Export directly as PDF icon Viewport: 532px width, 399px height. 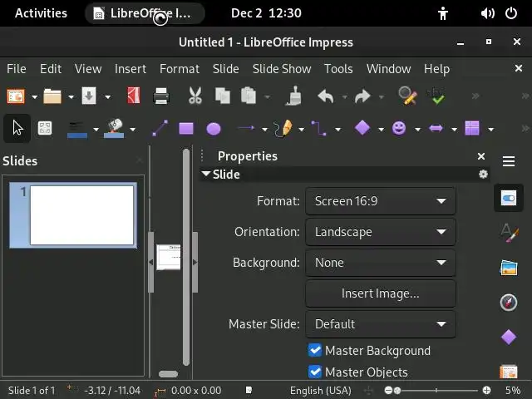(134, 96)
